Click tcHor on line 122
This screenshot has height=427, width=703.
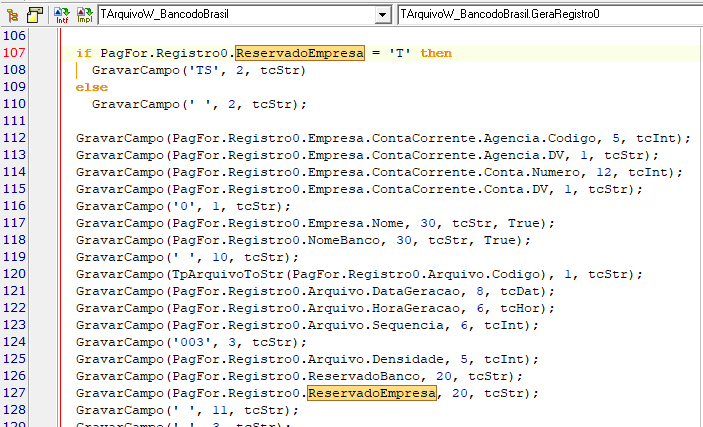[520, 309]
